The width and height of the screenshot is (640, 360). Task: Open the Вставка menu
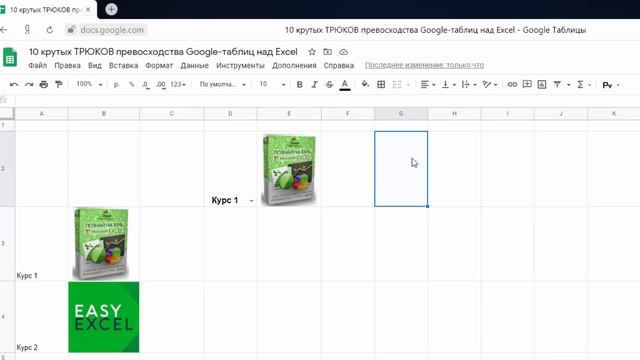(123, 65)
